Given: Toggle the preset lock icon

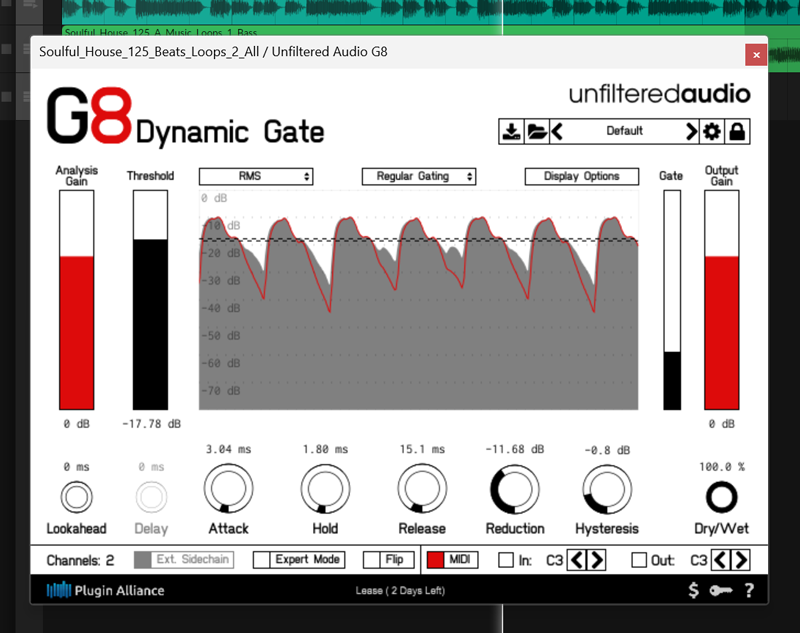Looking at the screenshot, I should pos(737,132).
